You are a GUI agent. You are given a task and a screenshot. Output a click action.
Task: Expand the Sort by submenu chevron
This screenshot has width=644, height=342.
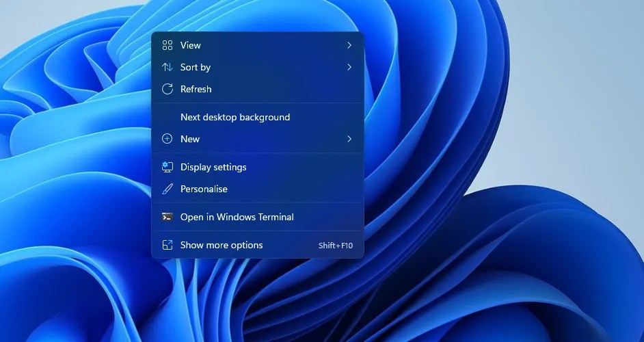[349, 67]
